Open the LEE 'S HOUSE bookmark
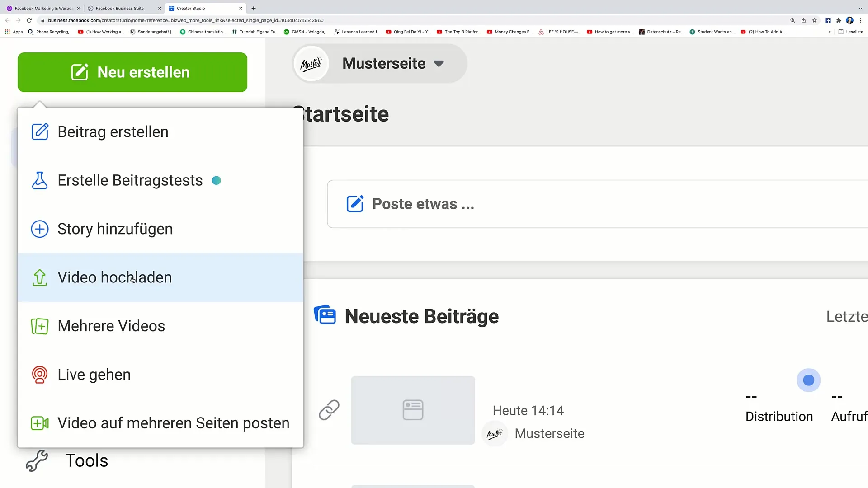Screen dimensions: 868x488 click(x=560, y=32)
